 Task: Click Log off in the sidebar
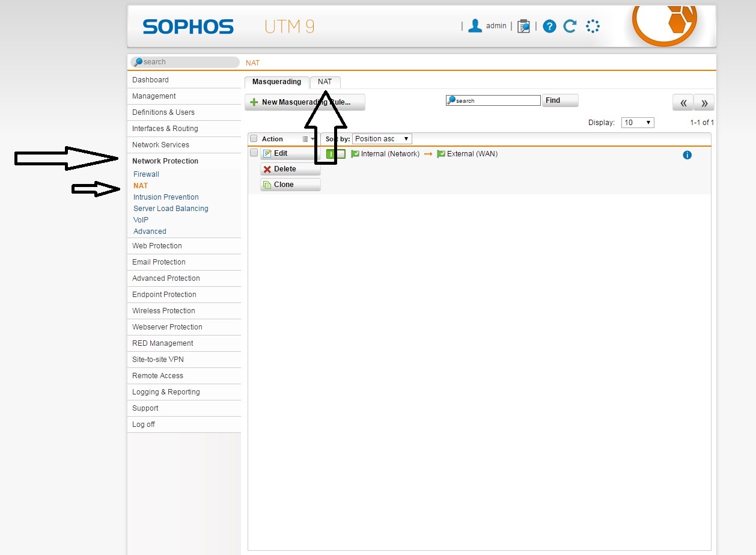[184, 425]
